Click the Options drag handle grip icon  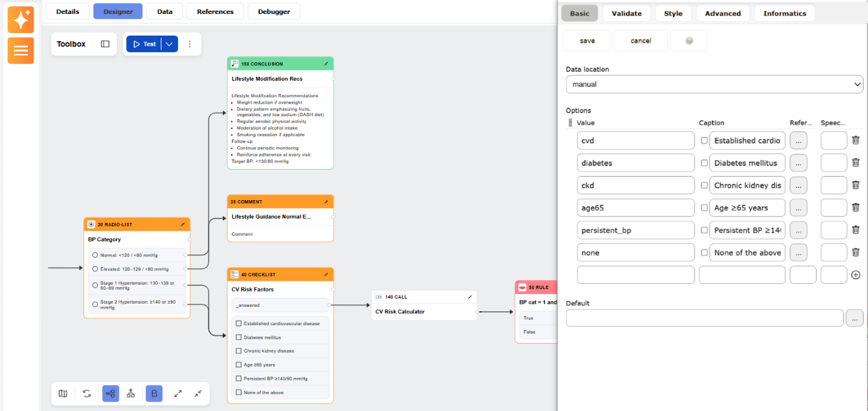tap(570, 123)
